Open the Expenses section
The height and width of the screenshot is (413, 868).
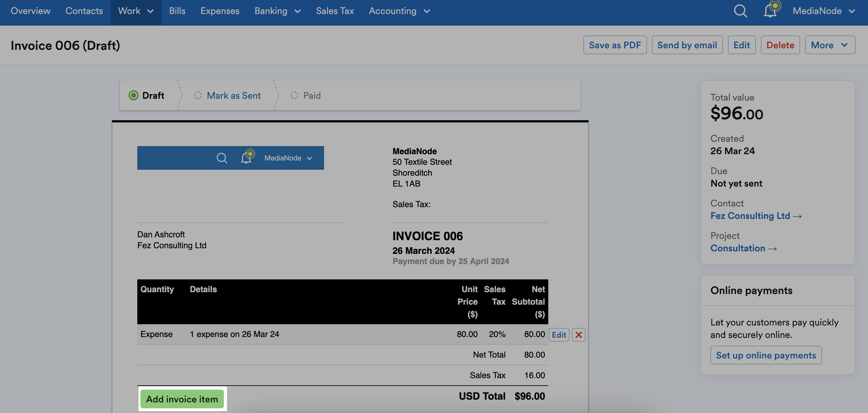220,11
